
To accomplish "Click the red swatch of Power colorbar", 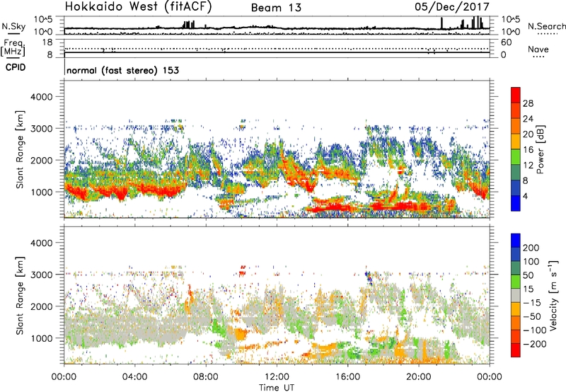I will [x=516, y=96].
